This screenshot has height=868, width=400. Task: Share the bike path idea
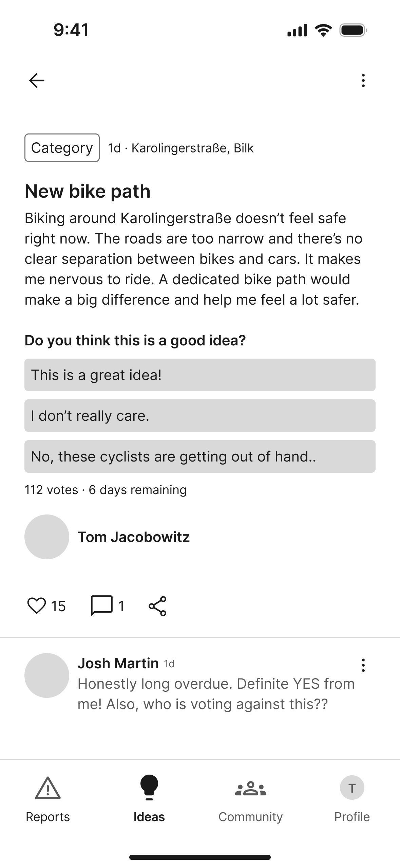[x=157, y=606]
